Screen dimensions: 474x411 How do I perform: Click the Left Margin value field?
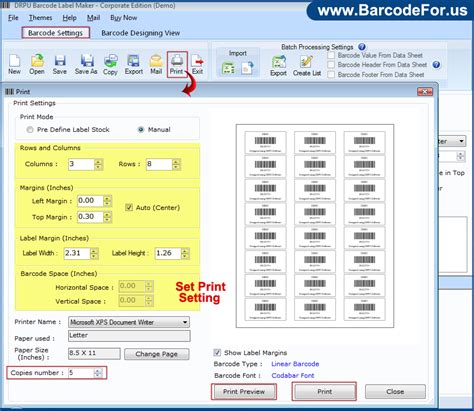click(90, 201)
